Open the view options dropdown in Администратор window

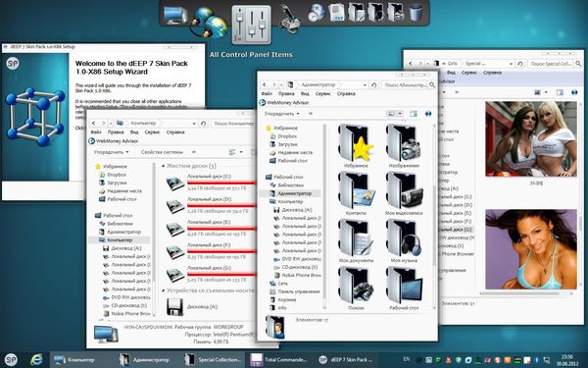400,114
